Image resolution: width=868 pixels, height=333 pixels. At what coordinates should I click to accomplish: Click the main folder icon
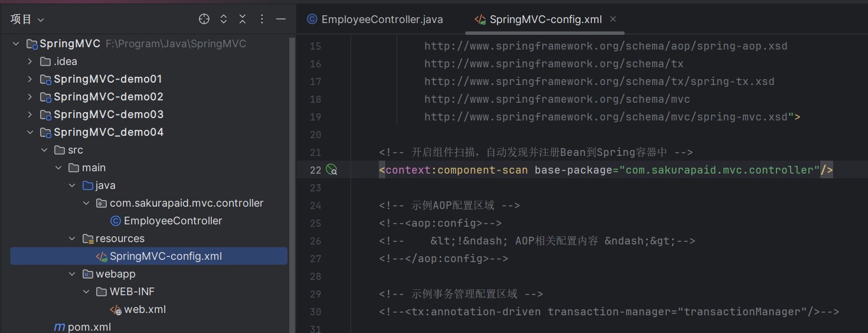(74, 168)
